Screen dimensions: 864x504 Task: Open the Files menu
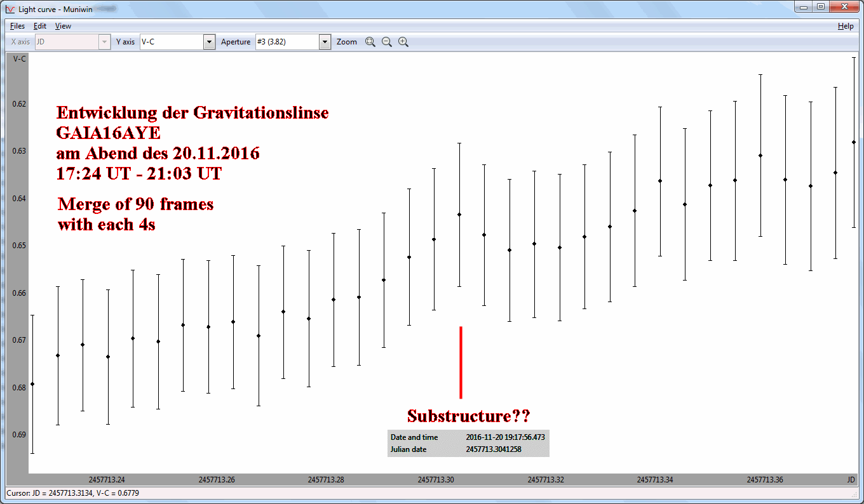[17, 26]
